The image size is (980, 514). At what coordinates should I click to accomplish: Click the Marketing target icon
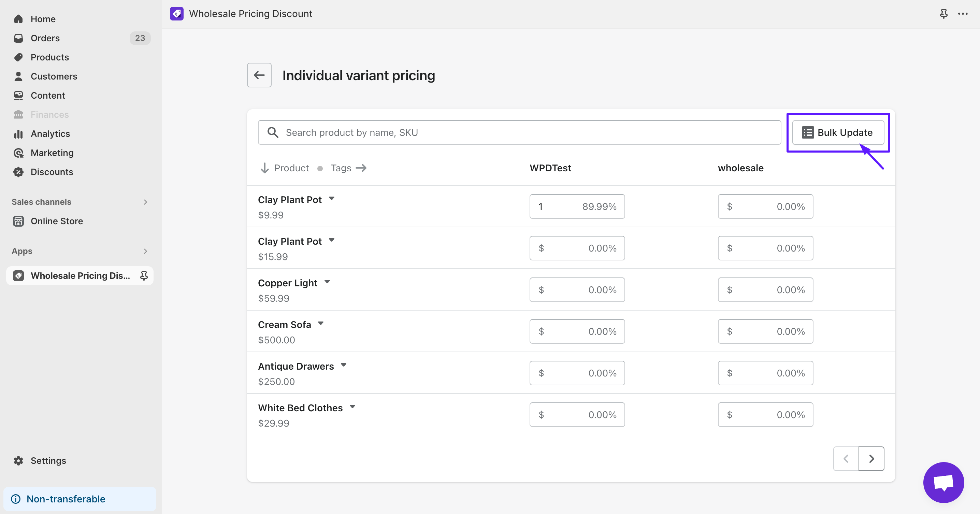[x=18, y=153]
